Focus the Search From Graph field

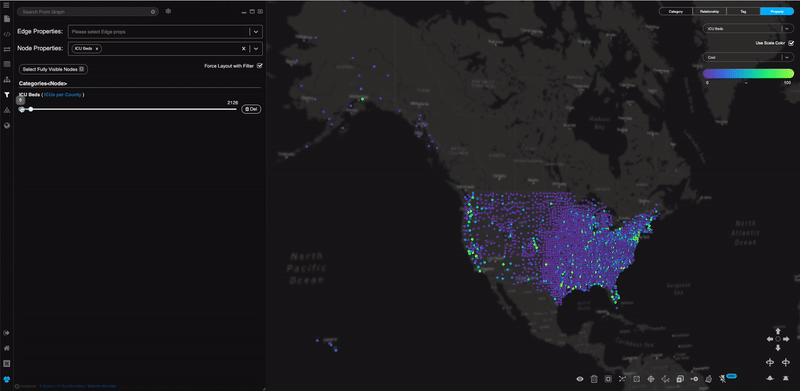pos(87,11)
